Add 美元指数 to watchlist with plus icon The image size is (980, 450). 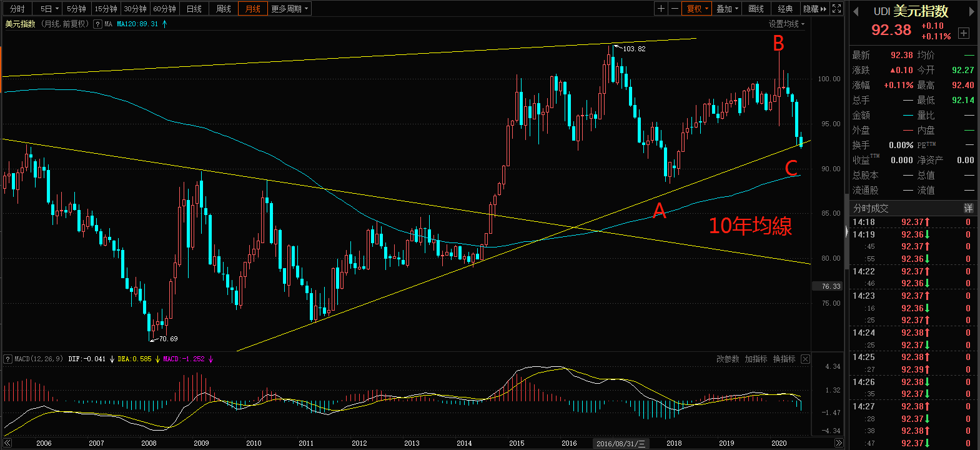(x=964, y=33)
